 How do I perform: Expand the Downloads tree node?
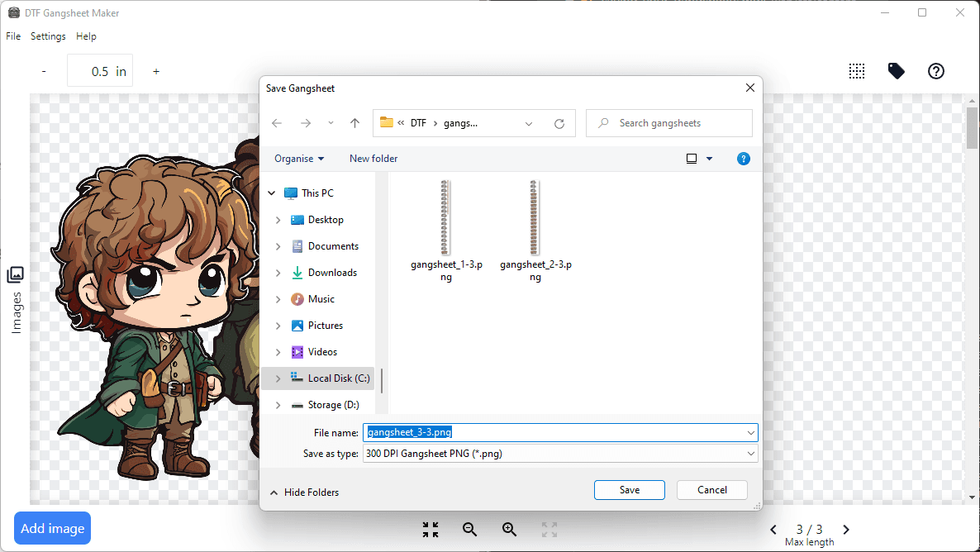pos(278,273)
